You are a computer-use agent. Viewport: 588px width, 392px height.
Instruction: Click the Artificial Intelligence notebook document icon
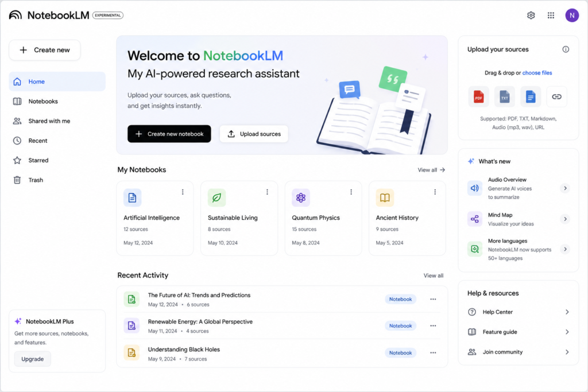click(133, 197)
